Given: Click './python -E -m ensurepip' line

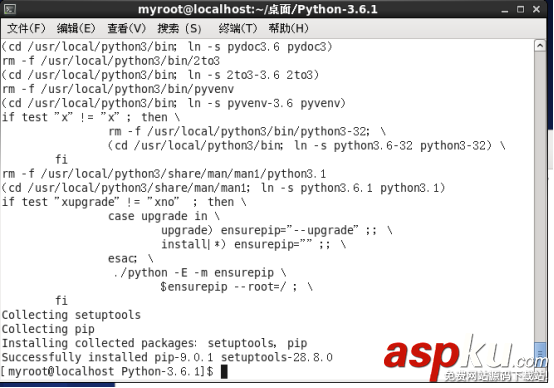Looking at the screenshot, I should [200, 273].
